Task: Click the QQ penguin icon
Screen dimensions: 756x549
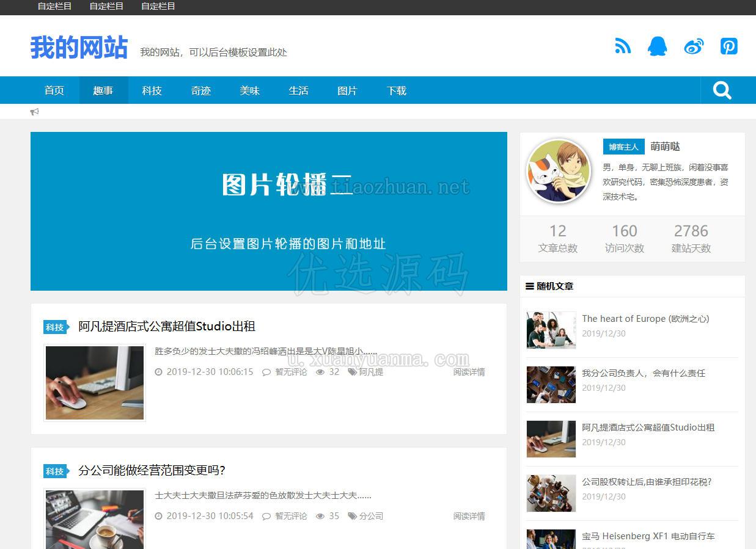Action: click(x=657, y=46)
